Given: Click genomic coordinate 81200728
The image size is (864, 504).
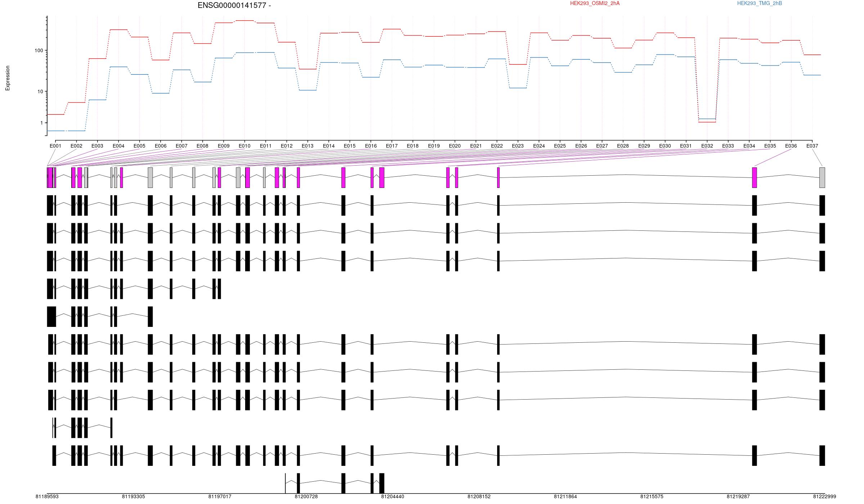Looking at the screenshot, I should click(x=306, y=496).
